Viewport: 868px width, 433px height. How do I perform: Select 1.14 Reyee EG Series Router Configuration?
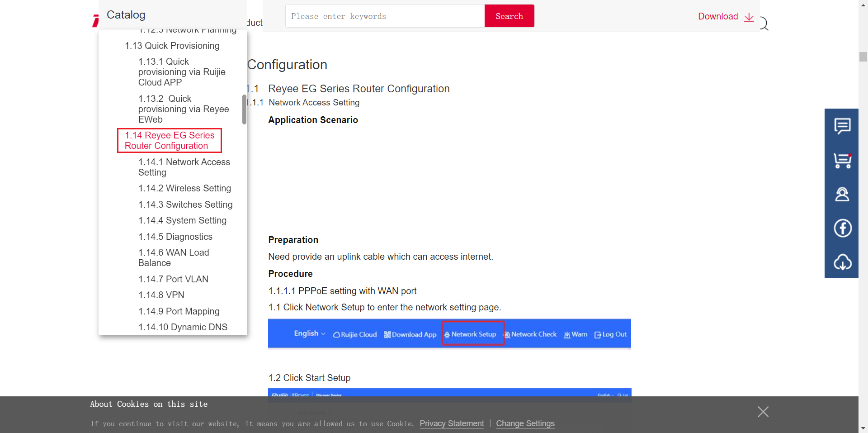click(170, 141)
